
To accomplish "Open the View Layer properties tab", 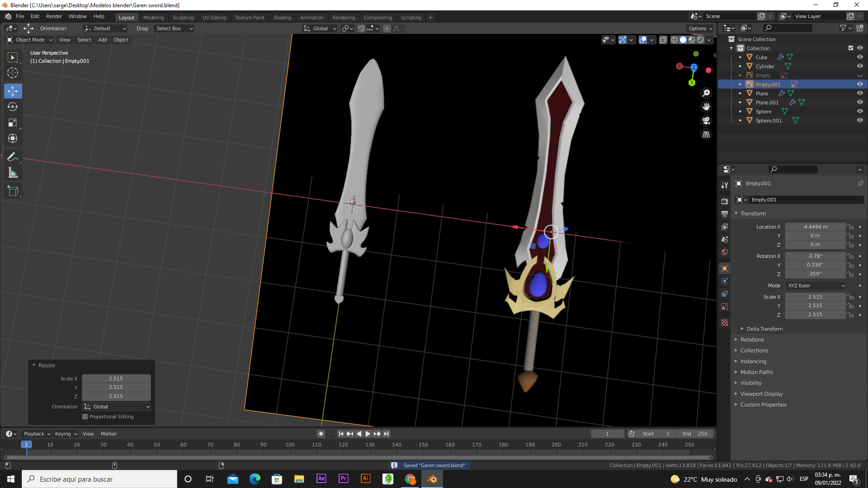I will (x=725, y=226).
